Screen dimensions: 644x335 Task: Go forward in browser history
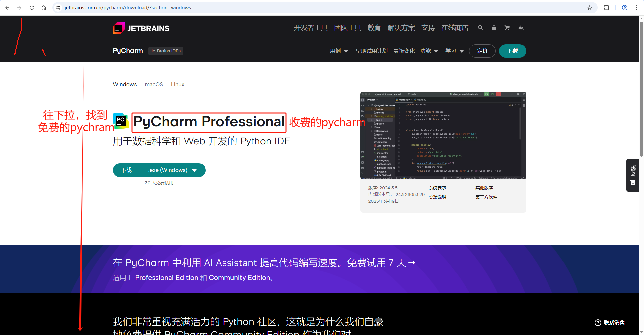click(x=19, y=8)
